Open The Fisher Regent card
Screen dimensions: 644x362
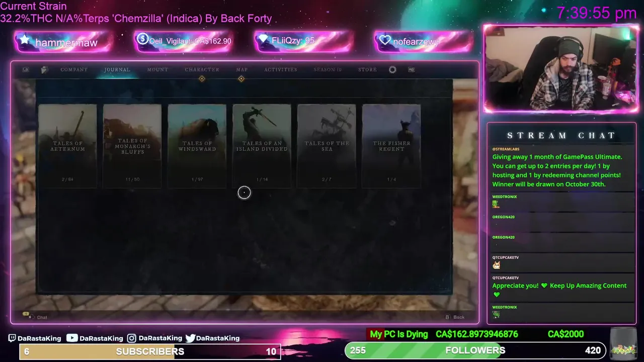coord(391,146)
